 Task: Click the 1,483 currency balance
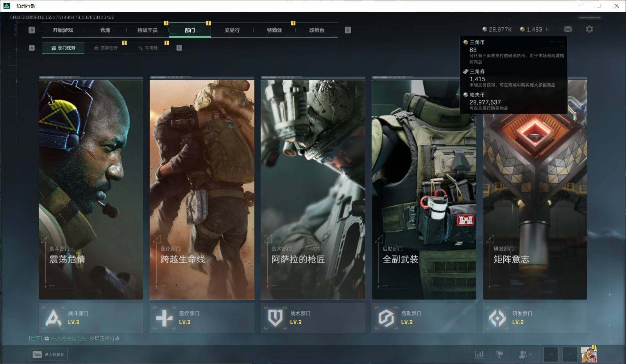(534, 29)
